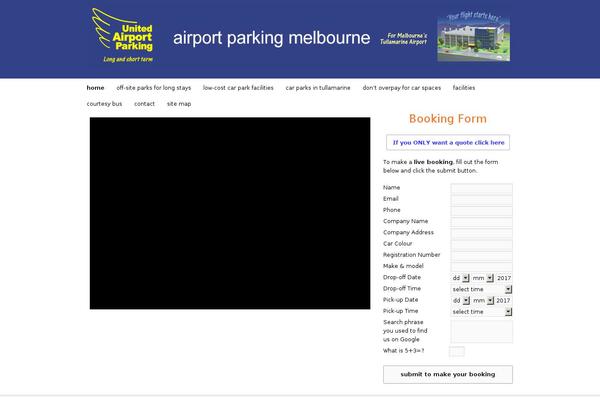The height and width of the screenshot is (400, 600).
Task: Open the Drop-off Time select dropdown
Action: 481,289
